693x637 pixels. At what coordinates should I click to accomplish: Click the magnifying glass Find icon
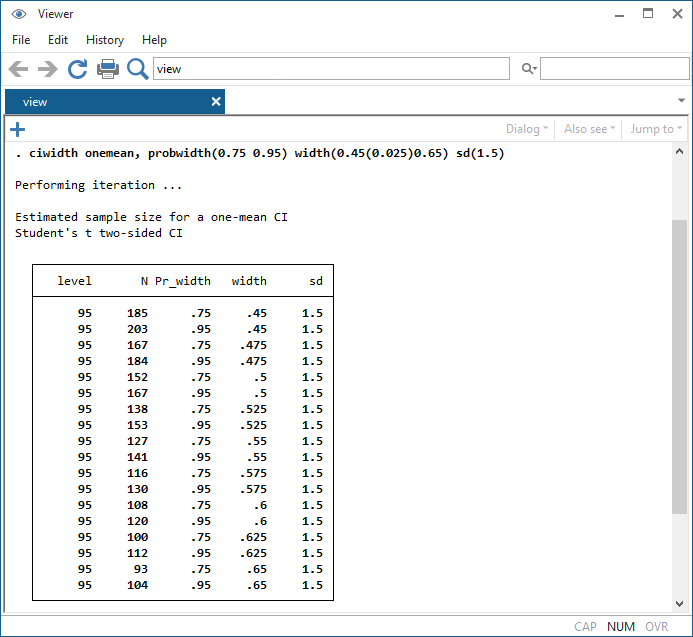pos(137,69)
